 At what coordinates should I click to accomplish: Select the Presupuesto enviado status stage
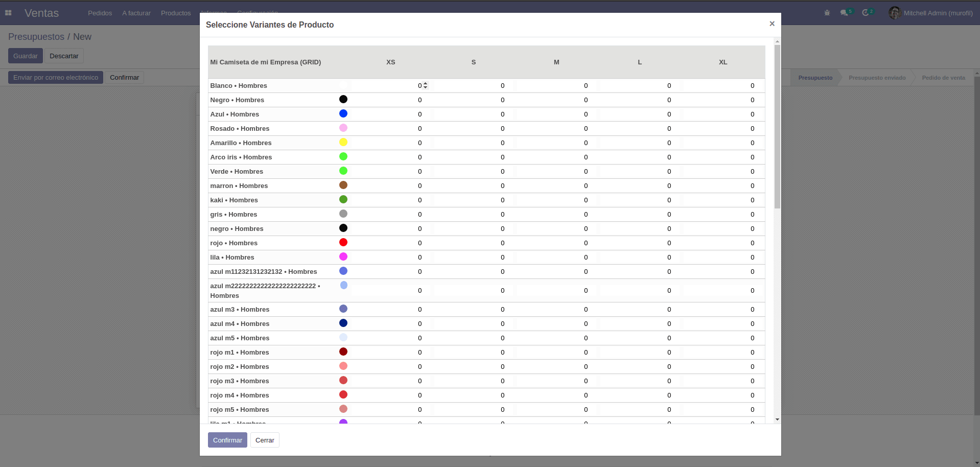point(877,78)
